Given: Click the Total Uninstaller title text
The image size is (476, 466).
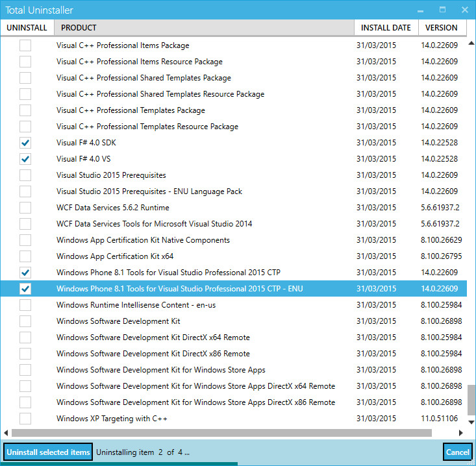Looking at the screenshot, I should coord(39,10).
